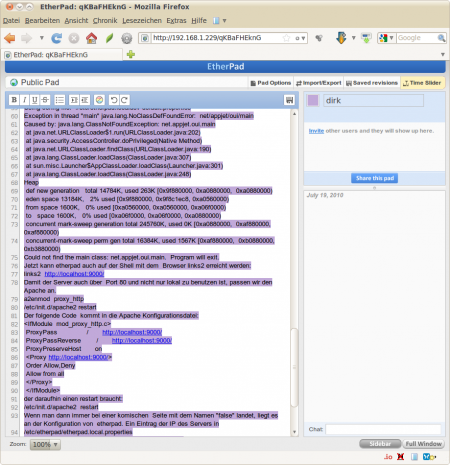Viewport: 450px width, 465px height.
Task: Click the Share this pad button
Action: coord(374,178)
